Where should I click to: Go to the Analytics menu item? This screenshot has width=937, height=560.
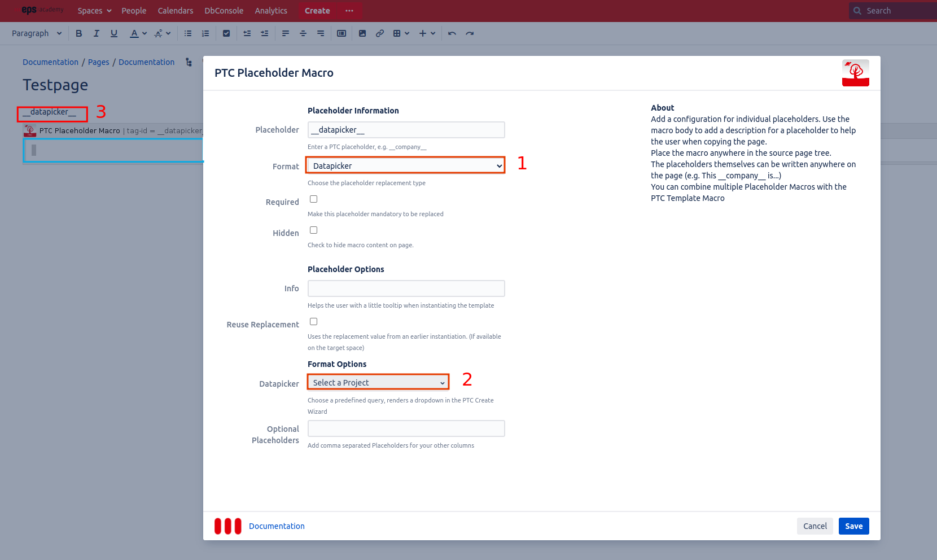(271, 11)
